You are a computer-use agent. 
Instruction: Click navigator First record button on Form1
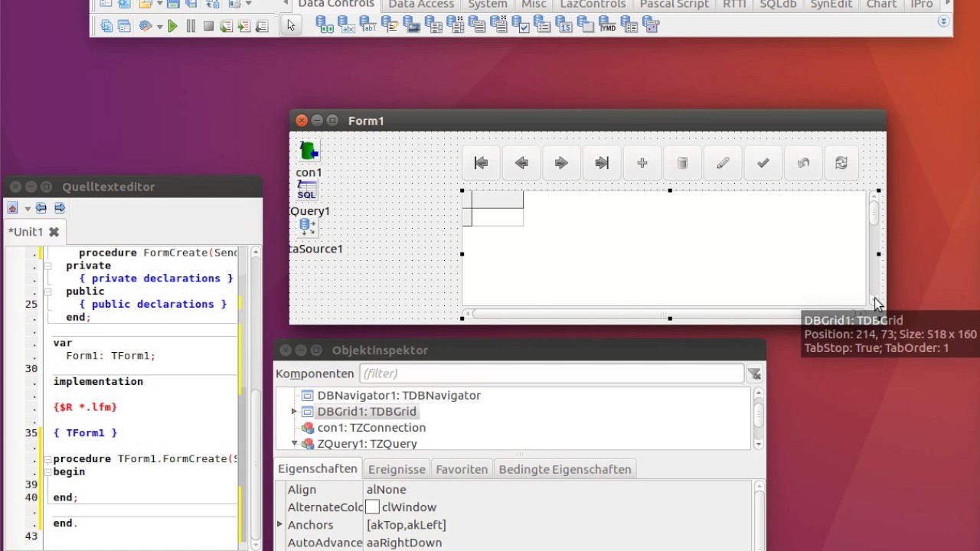(482, 163)
